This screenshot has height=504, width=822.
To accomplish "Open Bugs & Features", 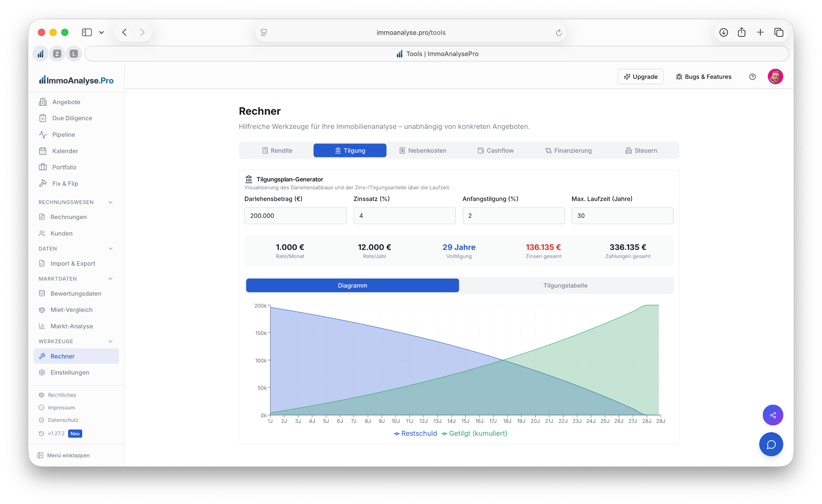I will coord(703,77).
